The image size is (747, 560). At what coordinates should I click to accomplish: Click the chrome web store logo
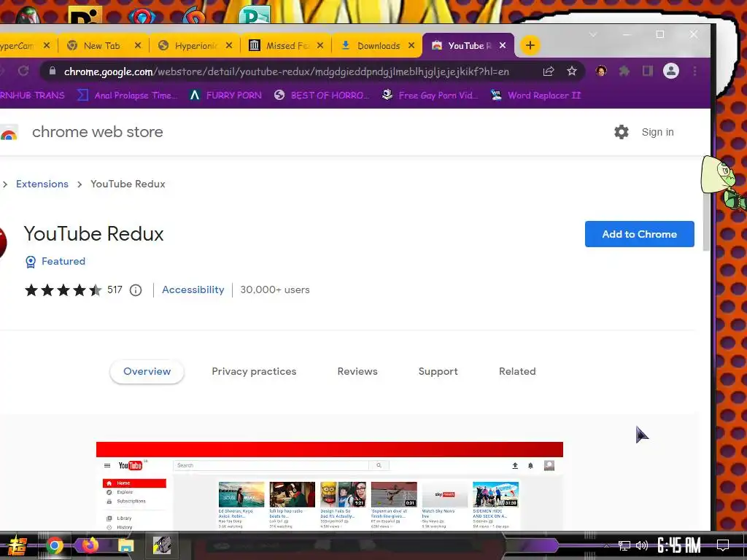tap(9, 132)
